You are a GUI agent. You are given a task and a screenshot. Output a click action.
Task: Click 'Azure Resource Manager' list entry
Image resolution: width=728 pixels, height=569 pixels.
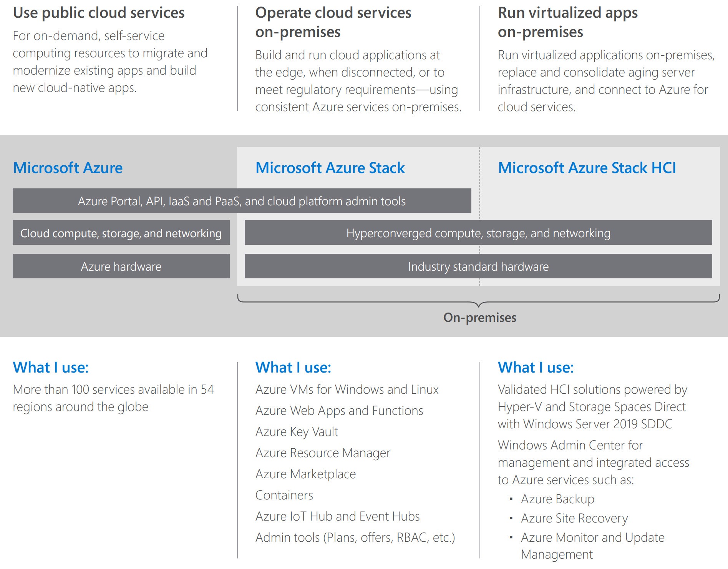(x=323, y=453)
